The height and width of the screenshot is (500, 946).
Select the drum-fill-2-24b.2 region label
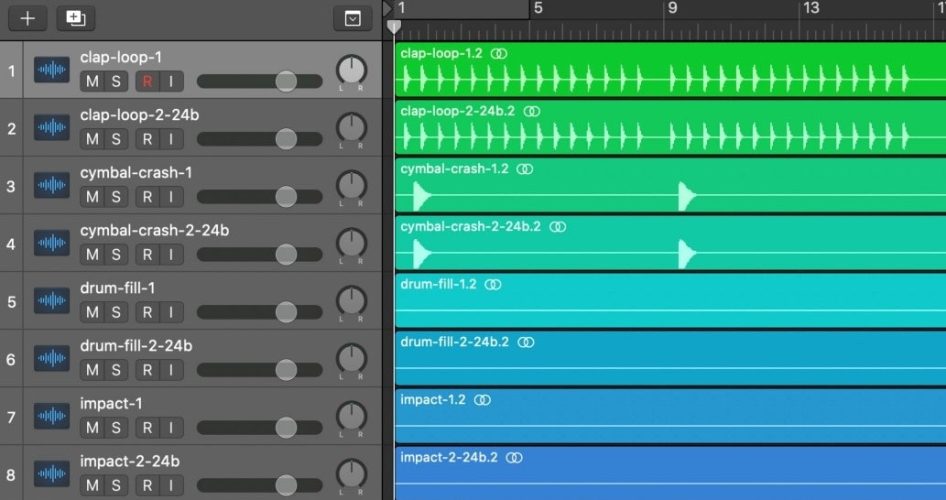(x=455, y=342)
